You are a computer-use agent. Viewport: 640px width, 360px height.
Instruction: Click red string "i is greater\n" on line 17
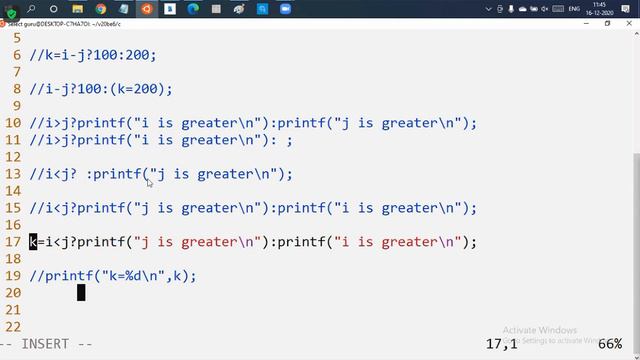[x=398, y=242]
